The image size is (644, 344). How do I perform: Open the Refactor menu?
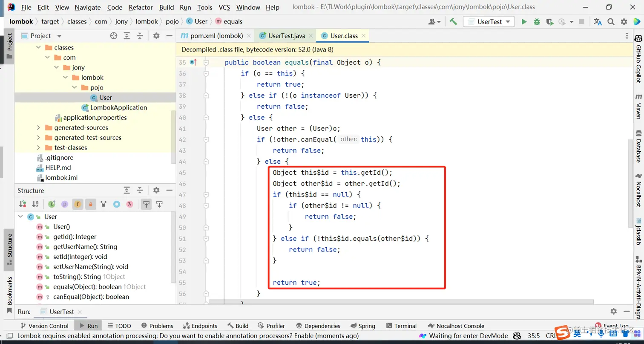coord(141,7)
